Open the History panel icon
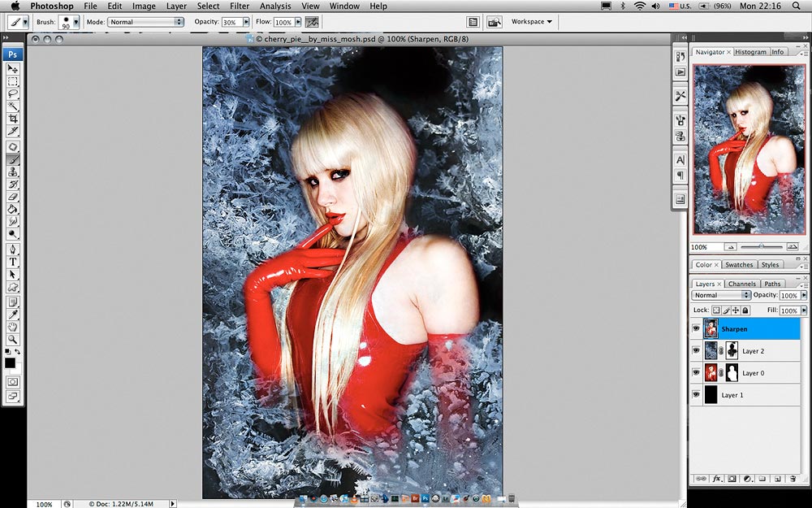The width and height of the screenshot is (812, 508). [x=680, y=57]
